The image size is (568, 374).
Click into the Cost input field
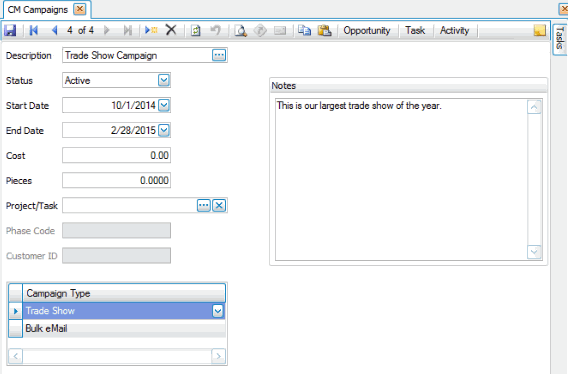coord(116,155)
